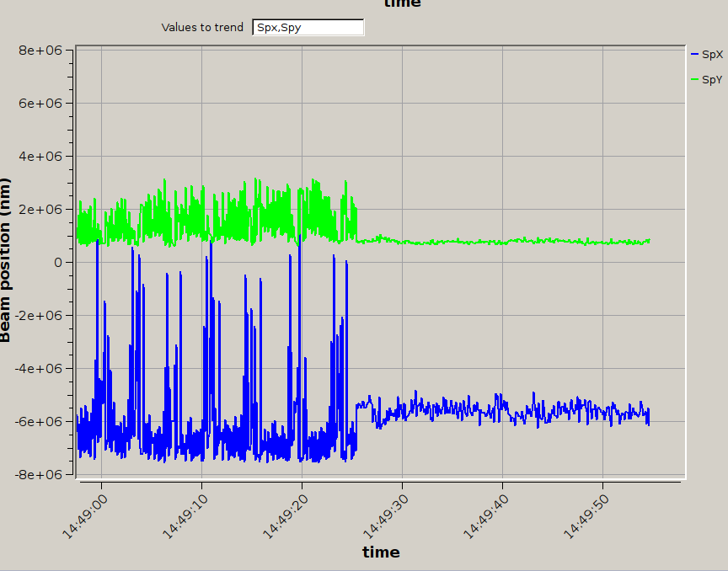
Task: Click the flat green SpY curve after 14:49:30
Action: pos(506,242)
